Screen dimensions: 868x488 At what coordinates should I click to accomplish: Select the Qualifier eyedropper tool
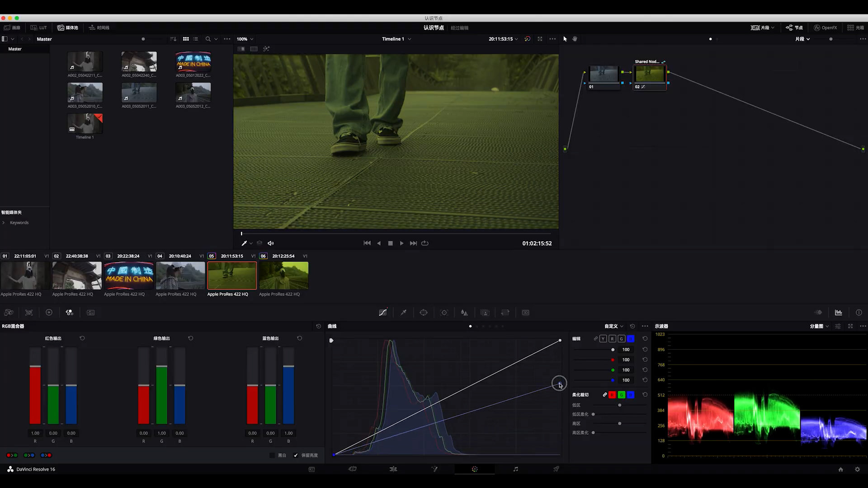click(x=403, y=313)
